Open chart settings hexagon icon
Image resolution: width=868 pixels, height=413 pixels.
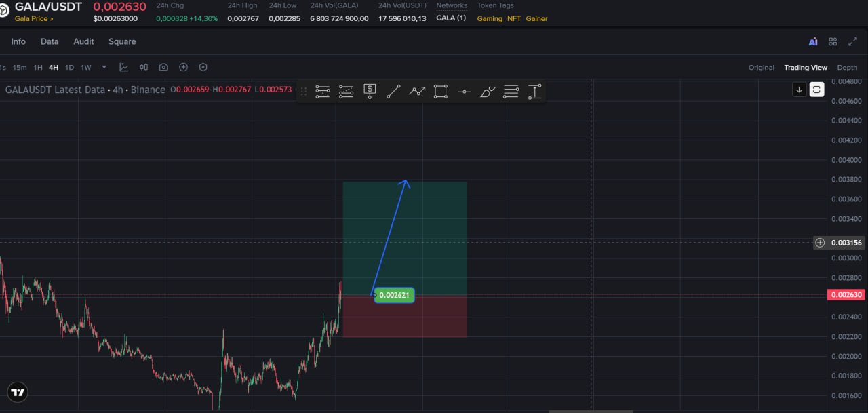tap(203, 67)
